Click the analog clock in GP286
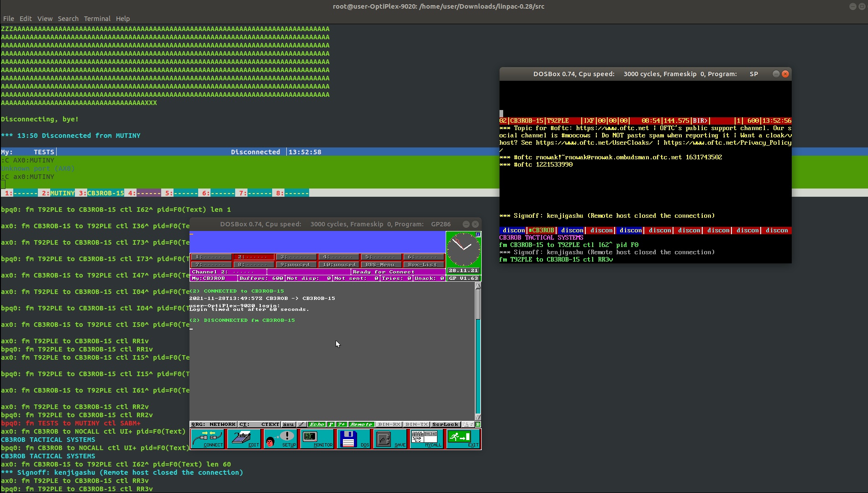 [x=463, y=249]
